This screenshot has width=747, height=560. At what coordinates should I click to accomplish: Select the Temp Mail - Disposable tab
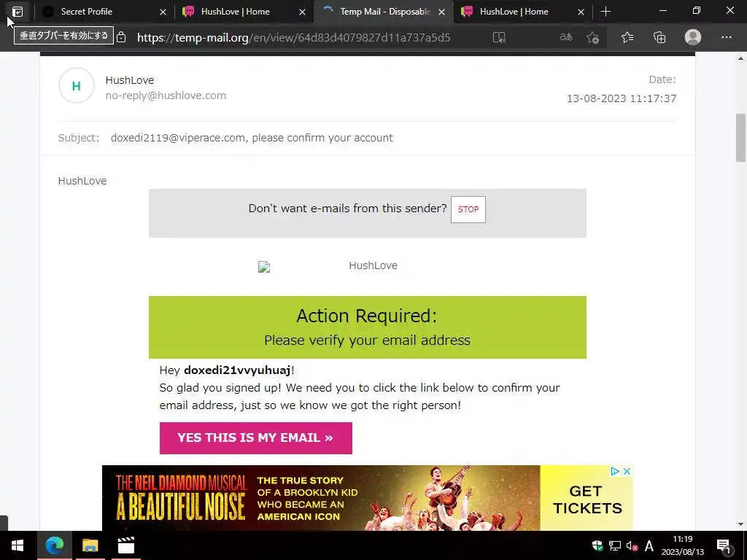pos(382,12)
